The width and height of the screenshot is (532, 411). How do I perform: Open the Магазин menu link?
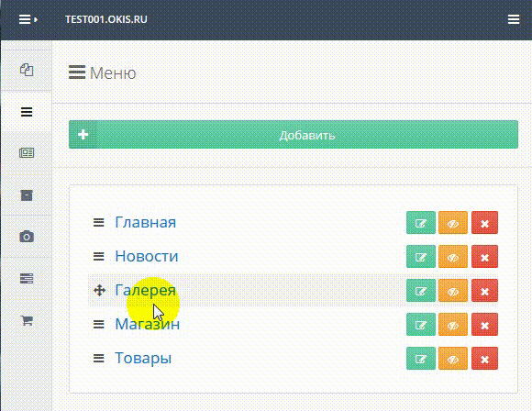click(x=148, y=325)
